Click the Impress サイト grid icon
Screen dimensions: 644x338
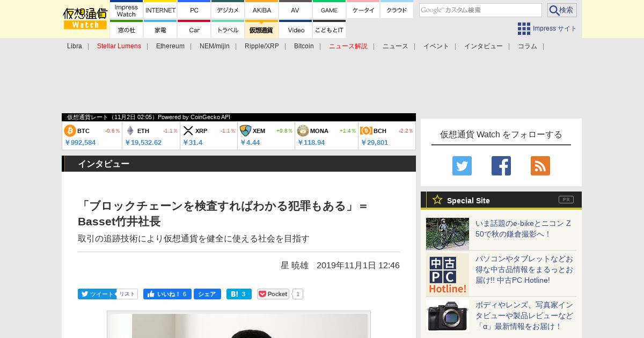pyautogui.click(x=524, y=28)
